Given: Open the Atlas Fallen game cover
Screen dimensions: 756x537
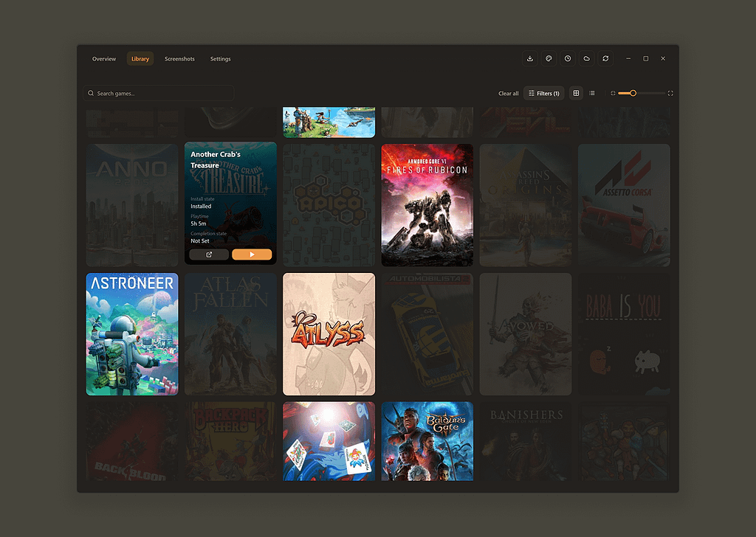Looking at the screenshot, I should pos(230,334).
